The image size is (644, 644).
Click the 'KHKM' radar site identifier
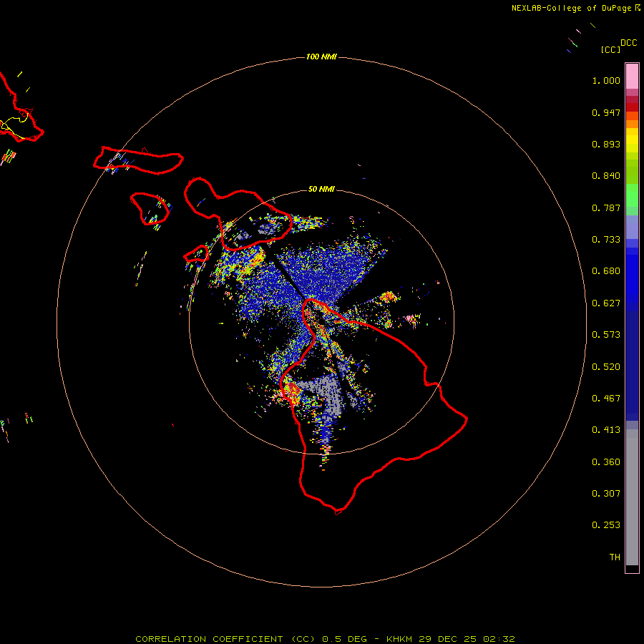pos(399,639)
